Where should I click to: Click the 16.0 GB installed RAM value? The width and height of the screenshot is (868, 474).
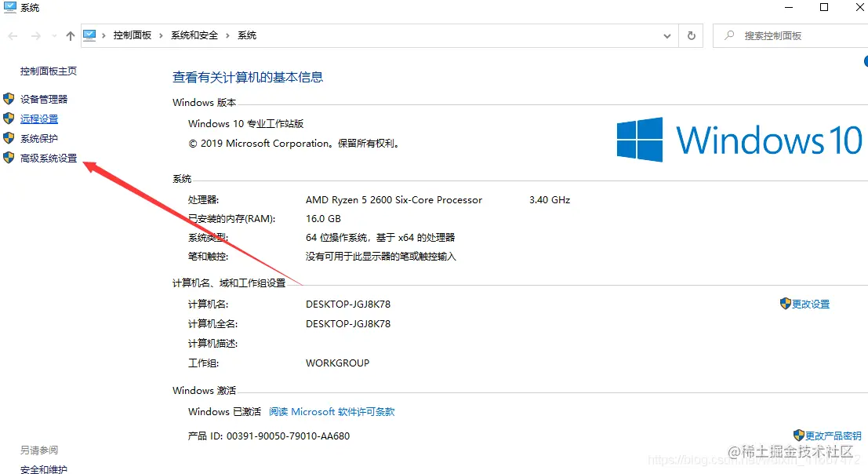click(323, 219)
